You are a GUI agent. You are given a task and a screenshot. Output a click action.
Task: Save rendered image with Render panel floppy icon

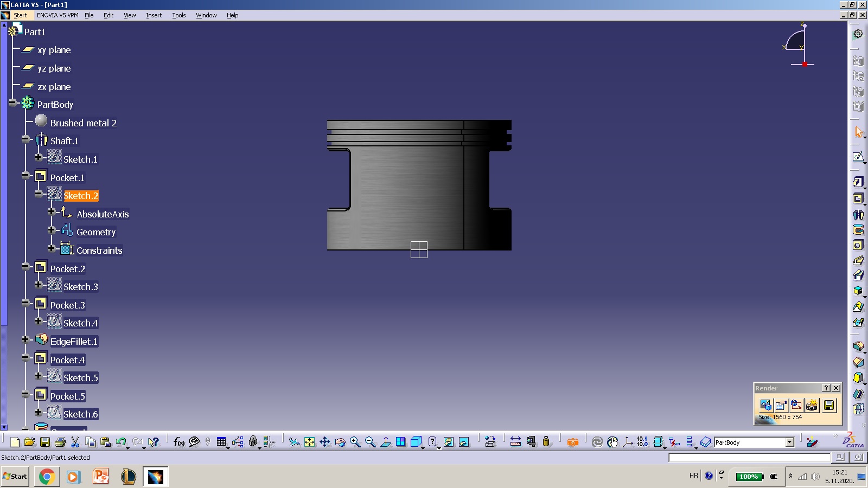coord(828,405)
